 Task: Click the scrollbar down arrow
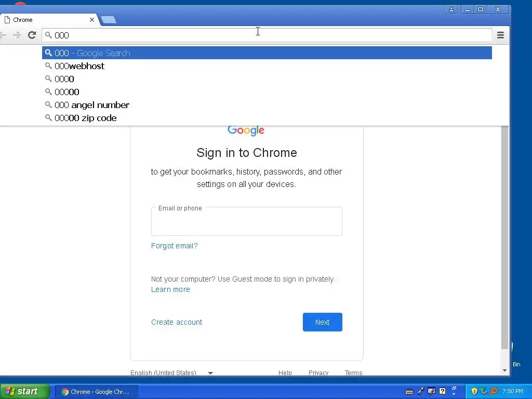pyautogui.click(x=505, y=370)
